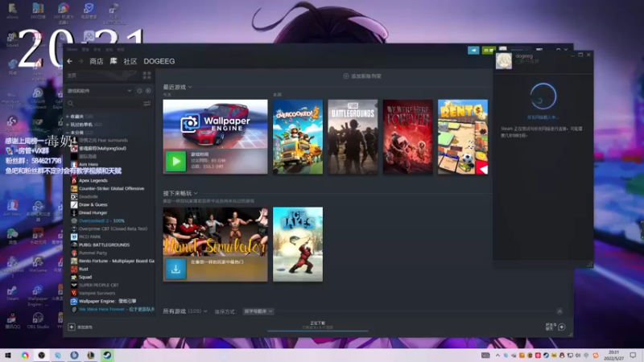
Task: Select Wallpaper Engine in game list
Action: (107, 301)
